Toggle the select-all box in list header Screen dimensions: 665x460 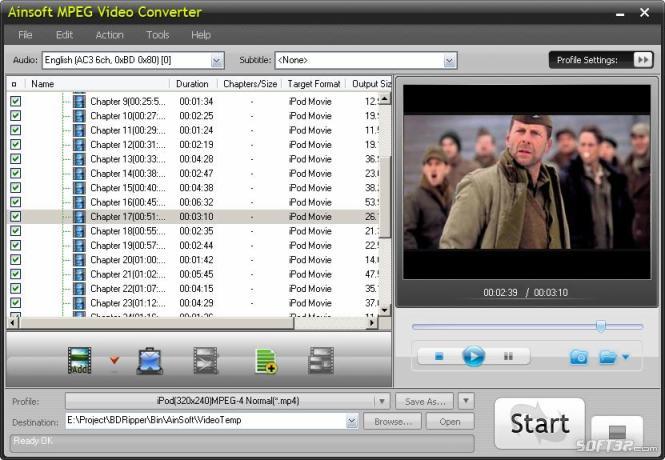click(x=14, y=84)
